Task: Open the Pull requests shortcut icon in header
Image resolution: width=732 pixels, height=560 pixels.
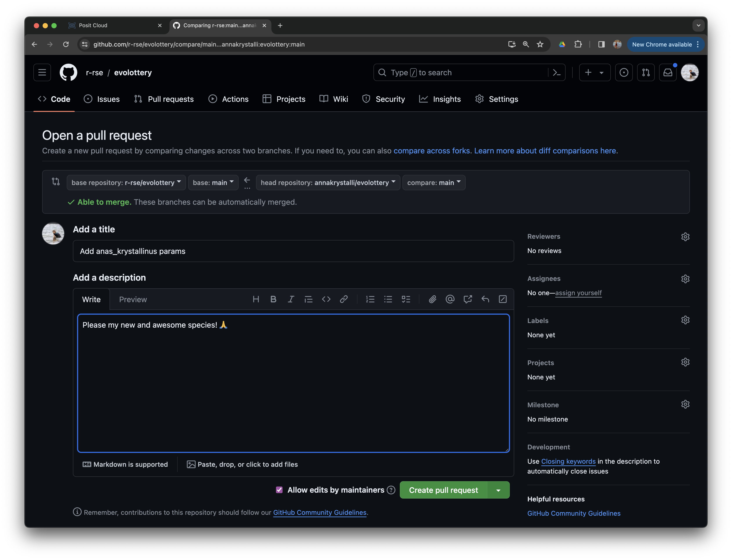Action: (x=646, y=72)
